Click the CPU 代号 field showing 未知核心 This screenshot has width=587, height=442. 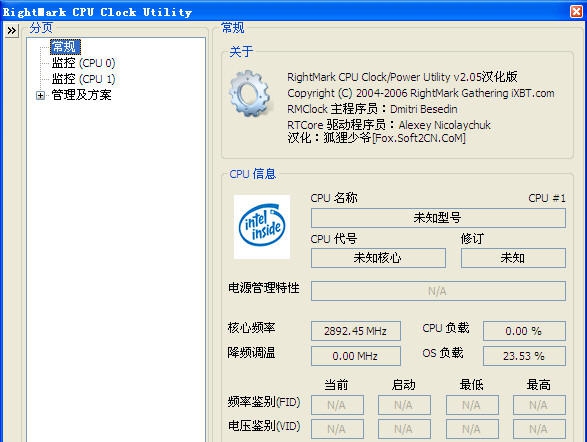click(378, 258)
